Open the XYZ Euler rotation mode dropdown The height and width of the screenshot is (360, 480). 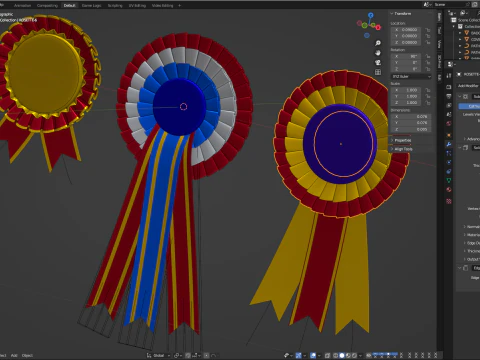(x=411, y=77)
